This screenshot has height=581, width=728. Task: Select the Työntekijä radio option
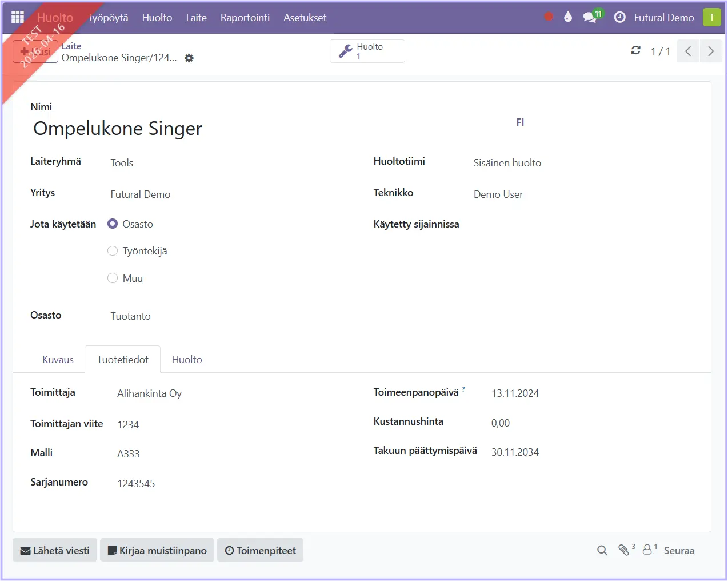[x=113, y=251]
